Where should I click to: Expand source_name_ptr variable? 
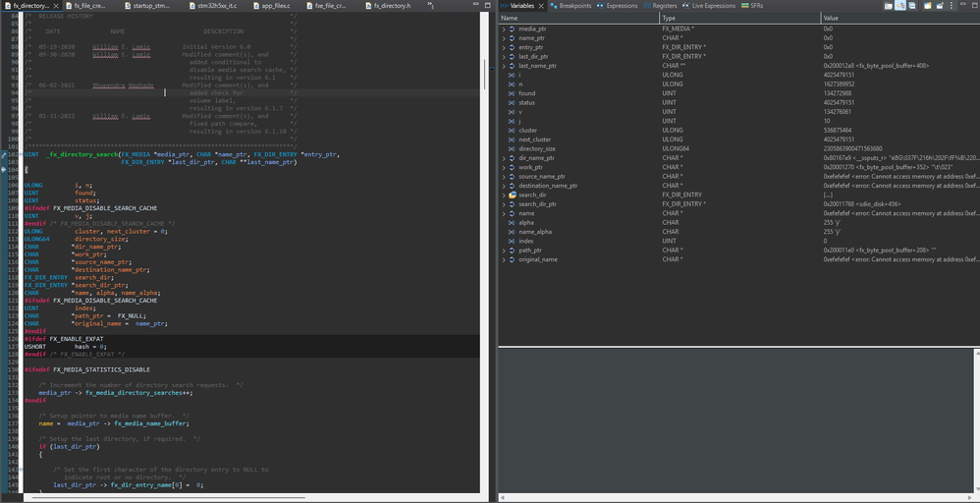[504, 177]
